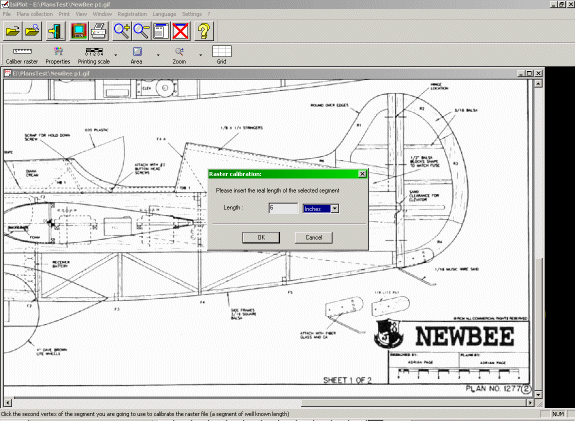Toggle the Grid tool

click(x=222, y=55)
